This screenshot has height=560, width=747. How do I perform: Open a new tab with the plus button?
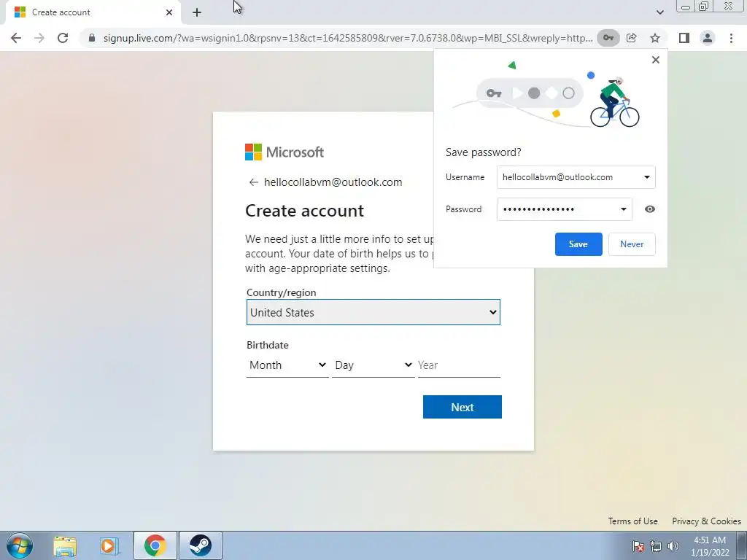pos(197,12)
